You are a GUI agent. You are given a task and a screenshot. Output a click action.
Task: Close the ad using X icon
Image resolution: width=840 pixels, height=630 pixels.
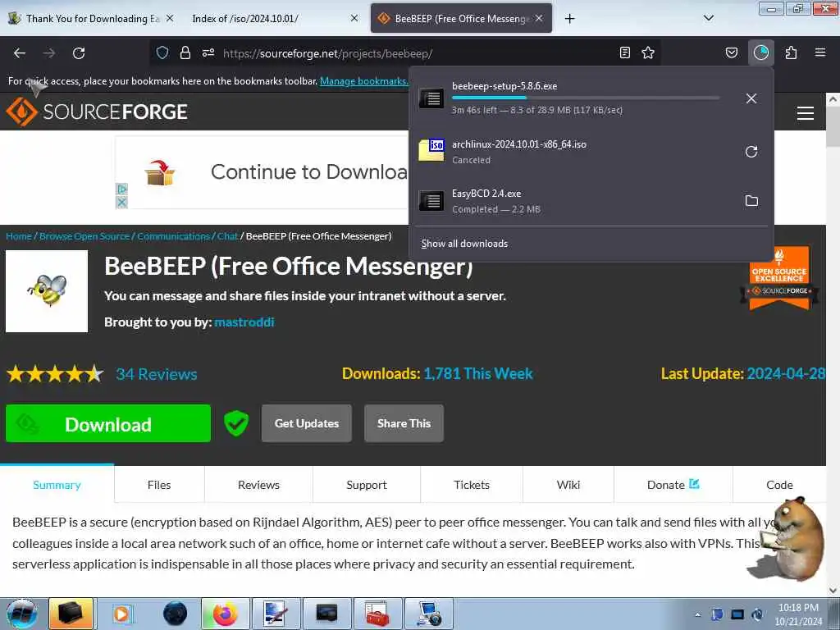coord(121,203)
